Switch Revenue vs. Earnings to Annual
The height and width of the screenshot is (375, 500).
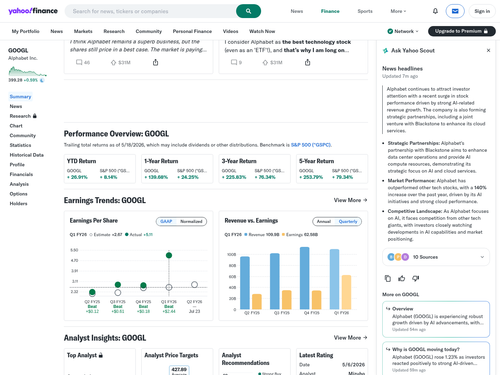324,221
